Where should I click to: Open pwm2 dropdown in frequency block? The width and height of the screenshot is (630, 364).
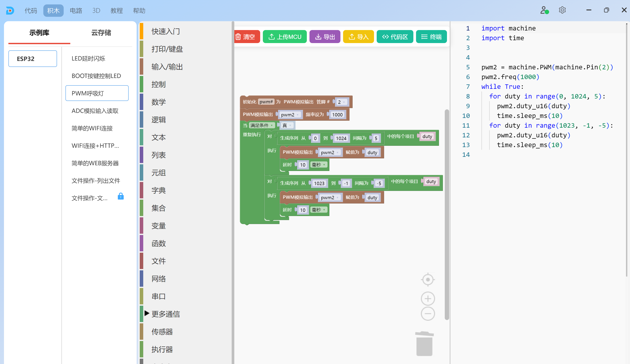[290, 115]
